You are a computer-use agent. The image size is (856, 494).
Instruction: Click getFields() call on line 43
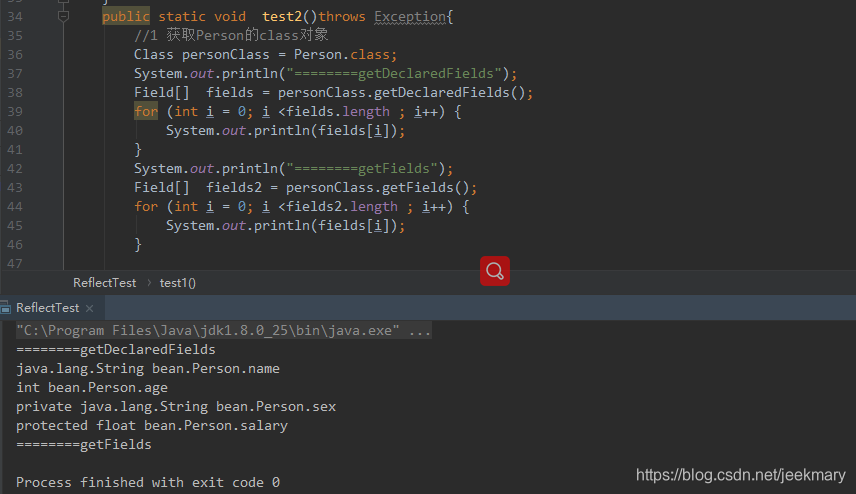tap(426, 188)
